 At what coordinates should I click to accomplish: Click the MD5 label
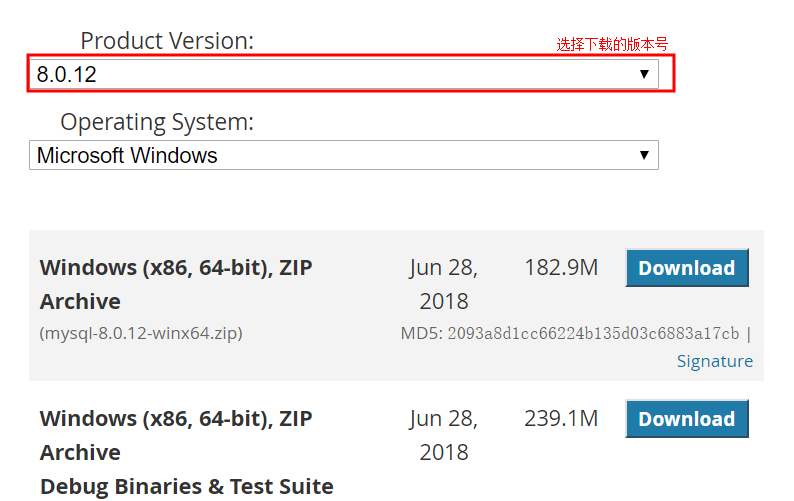[420, 333]
